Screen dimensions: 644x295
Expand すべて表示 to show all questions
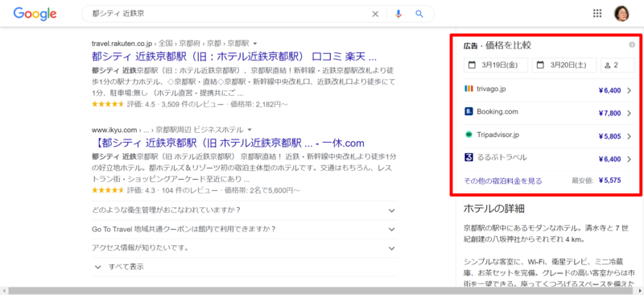(x=119, y=267)
